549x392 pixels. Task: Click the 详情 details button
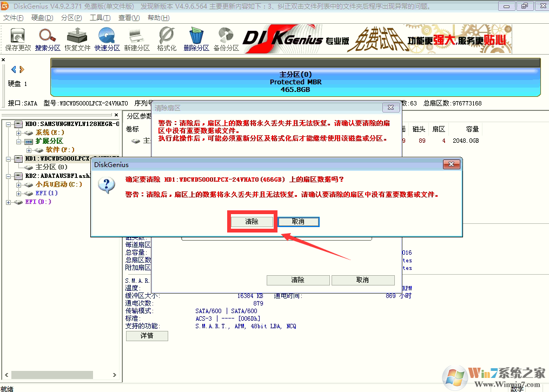point(147,336)
